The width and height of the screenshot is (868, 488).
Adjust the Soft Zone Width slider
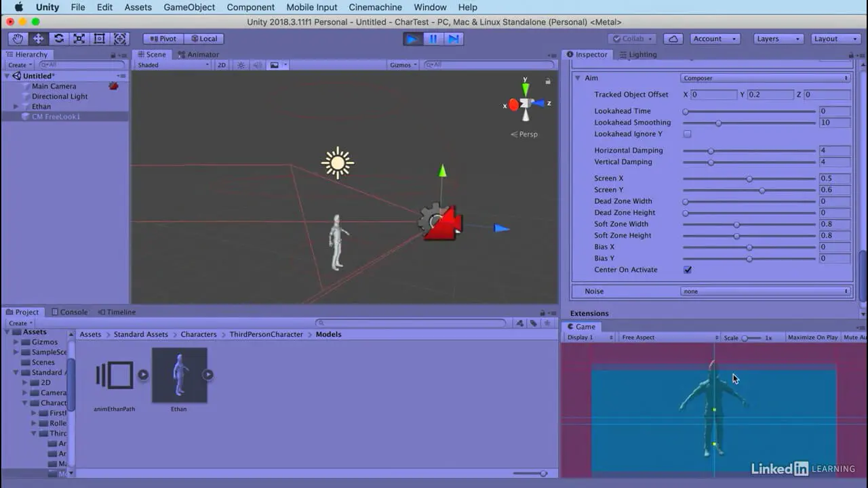coord(749,224)
